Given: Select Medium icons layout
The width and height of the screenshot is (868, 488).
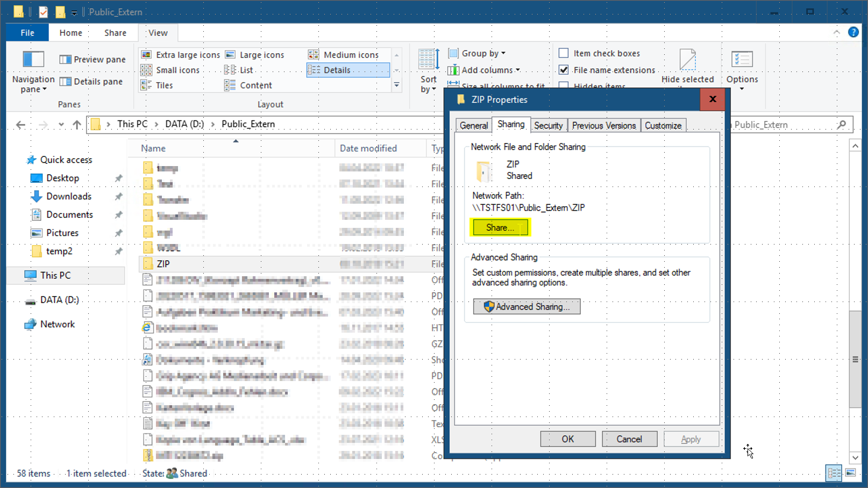Looking at the screenshot, I should (344, 55).
